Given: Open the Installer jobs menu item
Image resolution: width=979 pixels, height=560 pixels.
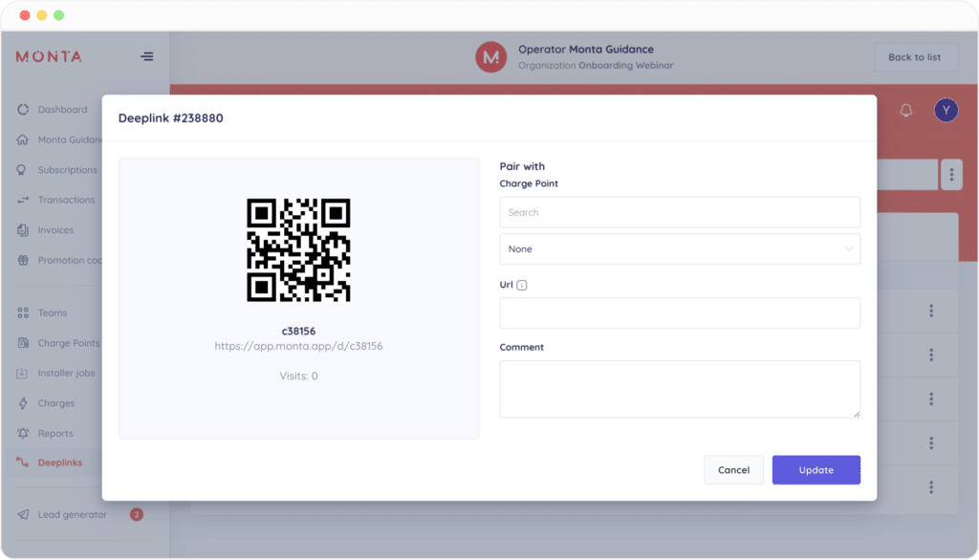Looking at the screenshot, I should pos(66,373).
